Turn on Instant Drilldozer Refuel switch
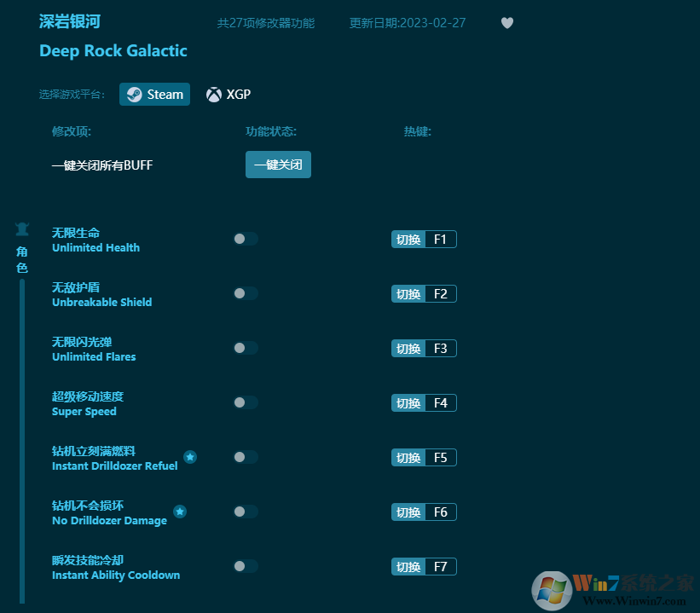Screen dimensions: 700x613 click(x=246, y=457)
